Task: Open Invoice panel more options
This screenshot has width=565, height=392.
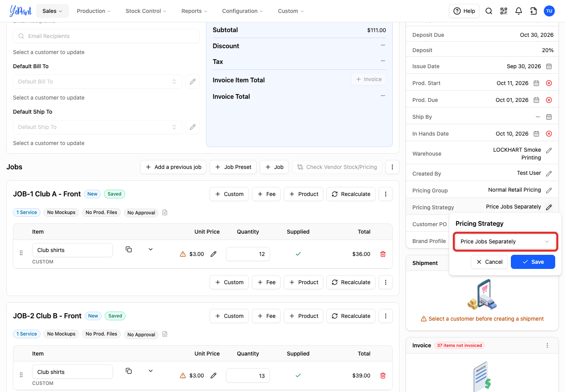Action: (547, 345)
